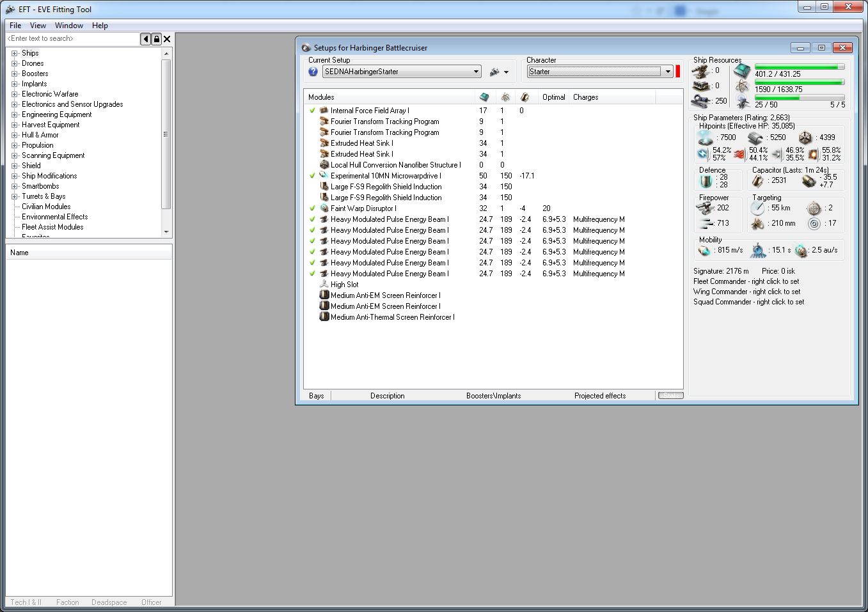The width and height of the screenshot is (868, 612).
Task: Switch to the Bays tab
Action: click(317, 396)
